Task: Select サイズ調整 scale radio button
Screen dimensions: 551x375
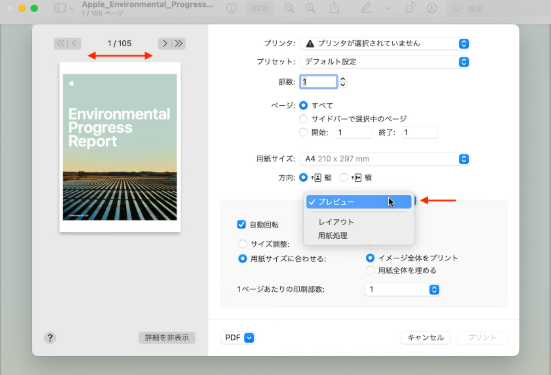Action: (x=242, y=244)
